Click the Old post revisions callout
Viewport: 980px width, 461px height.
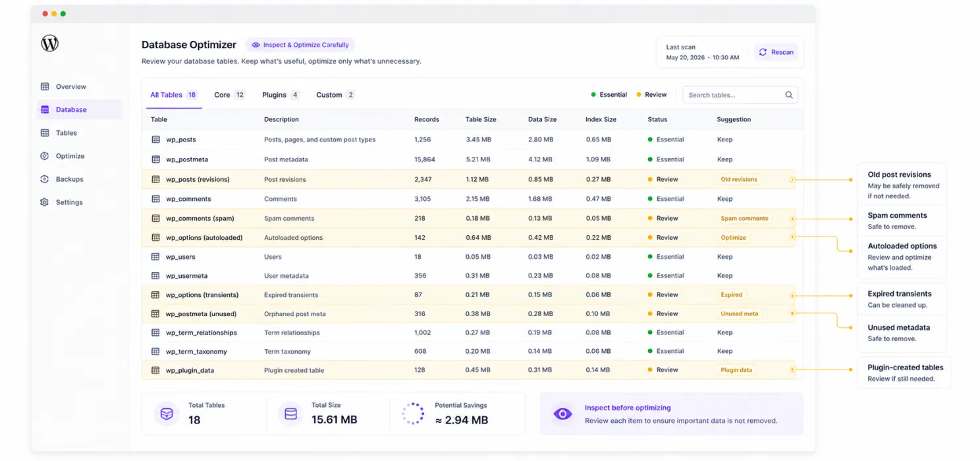tap(902, 184)
